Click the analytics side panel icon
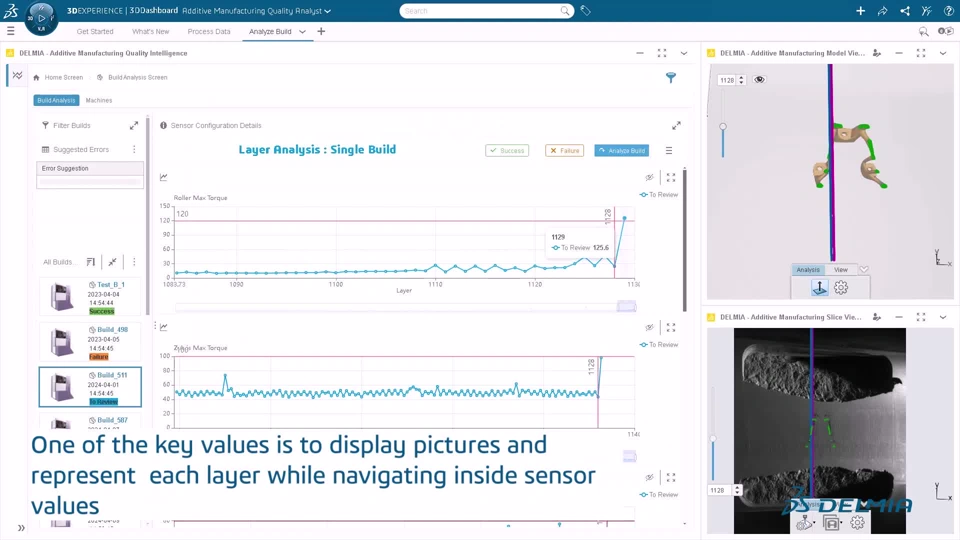Screen dimensions: 960x540 click(17, 75)
